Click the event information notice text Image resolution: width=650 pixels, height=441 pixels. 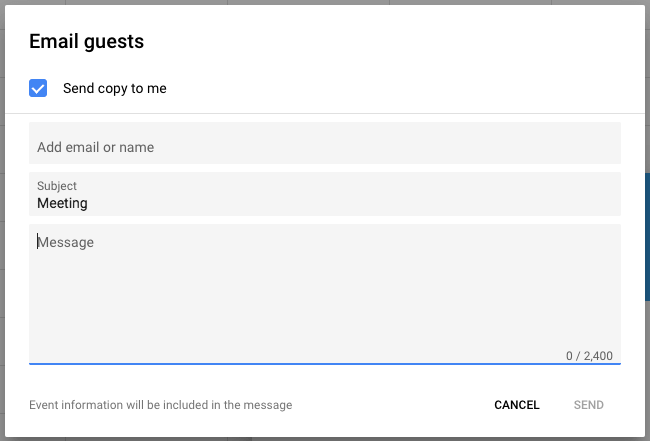[161, 405]
